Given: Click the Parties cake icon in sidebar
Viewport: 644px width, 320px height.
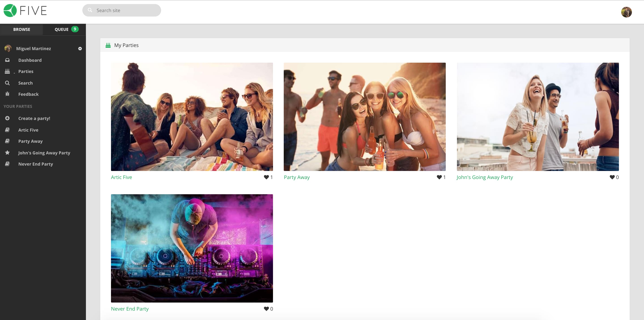Looking at the screenshot, I should (x=8, y=71).
